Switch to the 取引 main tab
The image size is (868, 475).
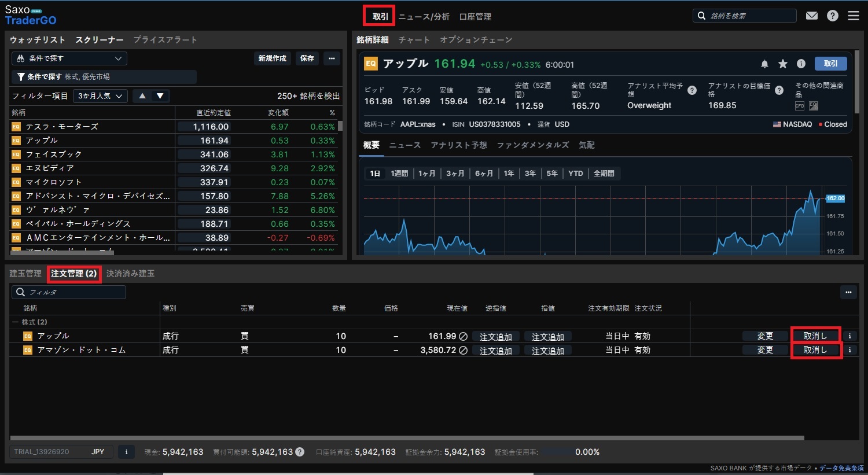click(380, 16)
